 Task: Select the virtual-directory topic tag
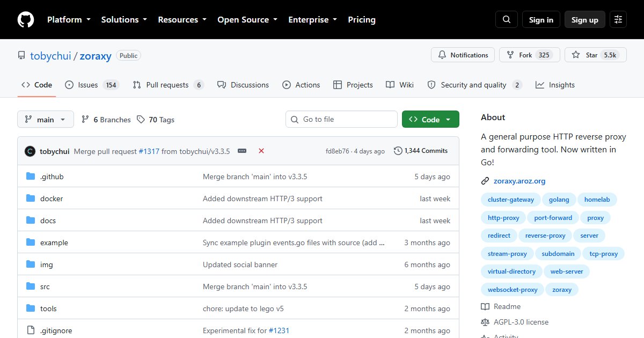pyautogui.click(x=511, y=271)
